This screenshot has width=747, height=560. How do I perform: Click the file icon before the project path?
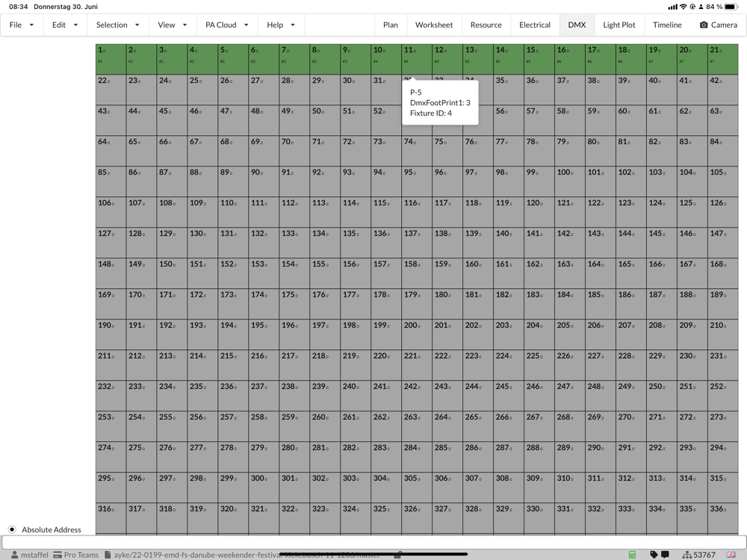pos(108,555)
